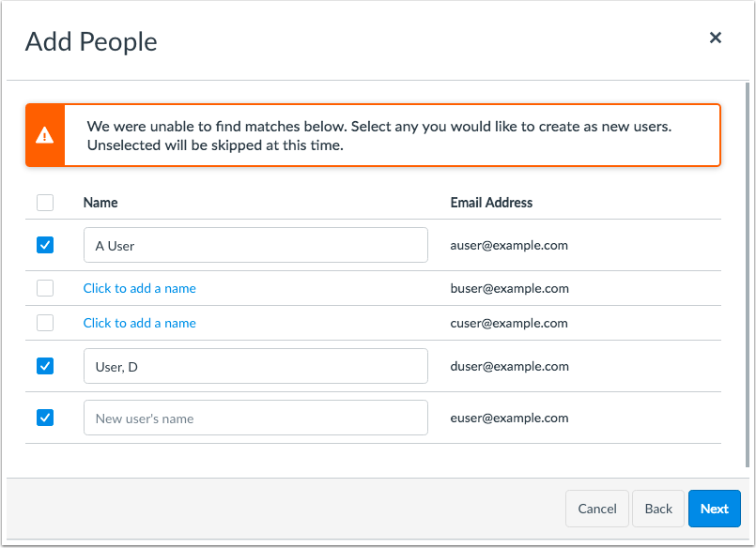The width and height of the screenshot is (756, 548).
Task: Click the Email Address column header
Action: 491,203
